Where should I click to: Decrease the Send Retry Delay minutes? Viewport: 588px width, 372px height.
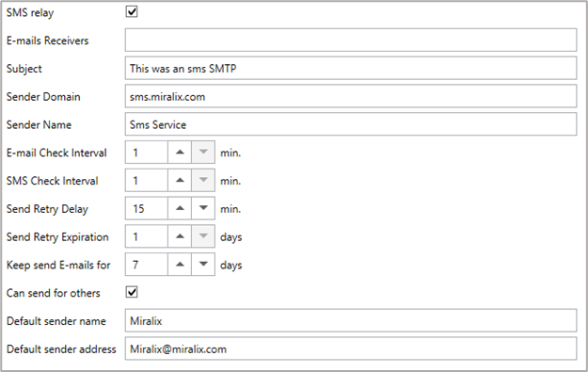click(x=203, y=208)
